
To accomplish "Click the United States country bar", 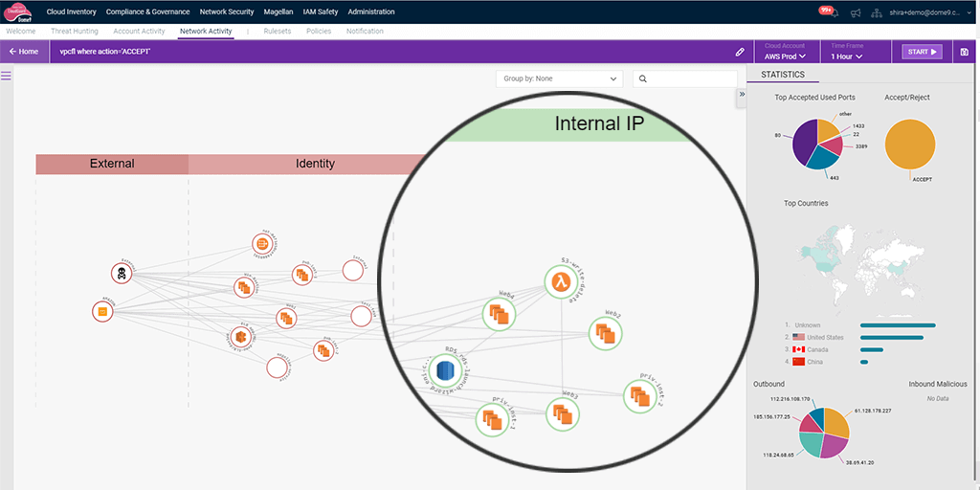I will click(x=891, y=338).
